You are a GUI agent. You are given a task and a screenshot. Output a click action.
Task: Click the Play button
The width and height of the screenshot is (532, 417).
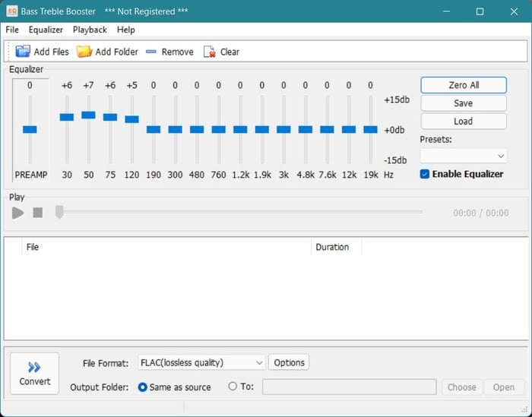click(18, 213)
